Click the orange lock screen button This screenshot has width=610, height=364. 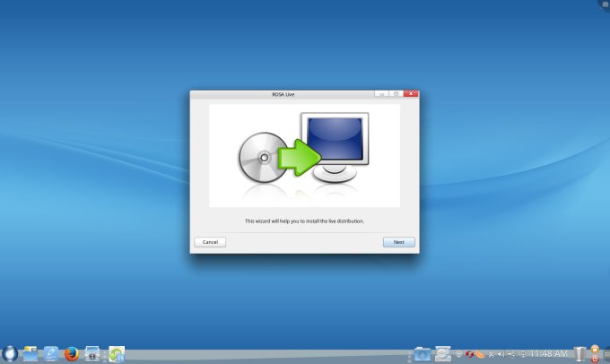(595, 350)
